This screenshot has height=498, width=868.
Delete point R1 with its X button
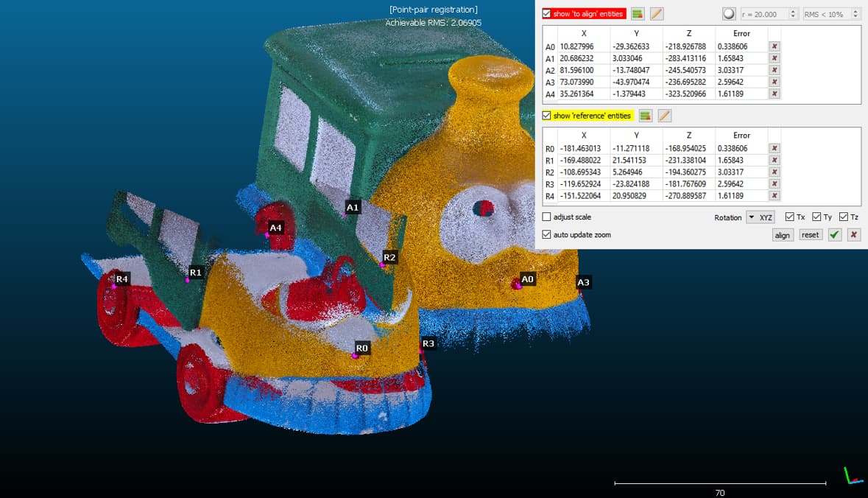775,160
